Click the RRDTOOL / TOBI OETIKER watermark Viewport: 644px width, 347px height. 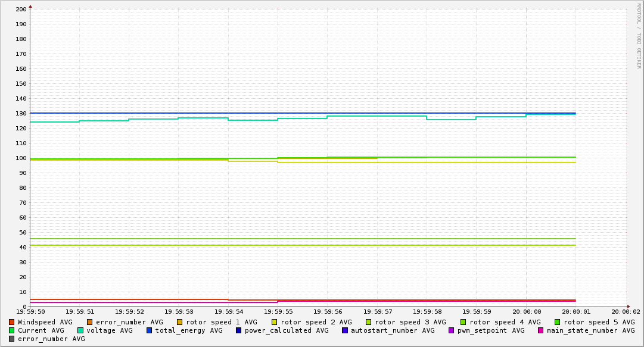[639, 36]
